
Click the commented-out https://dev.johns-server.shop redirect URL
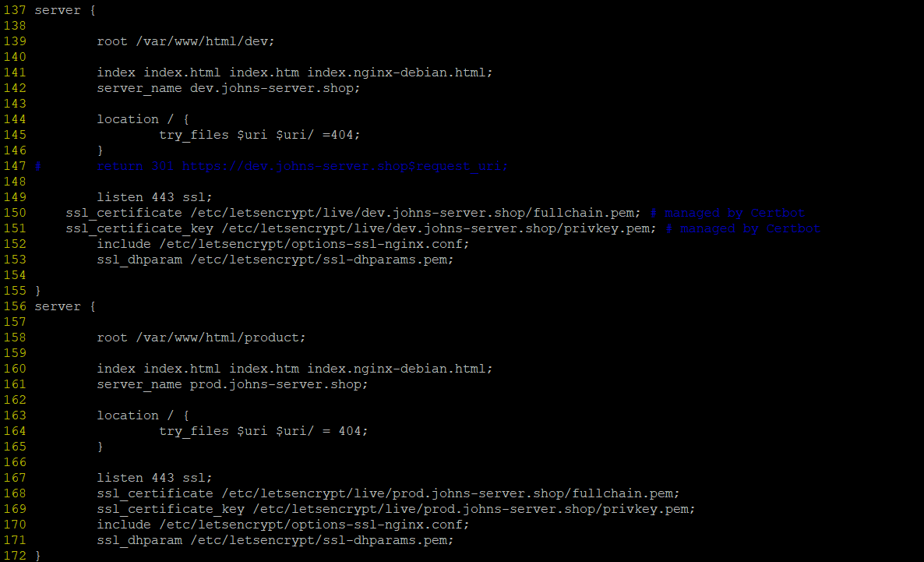(x=344, y=166)
